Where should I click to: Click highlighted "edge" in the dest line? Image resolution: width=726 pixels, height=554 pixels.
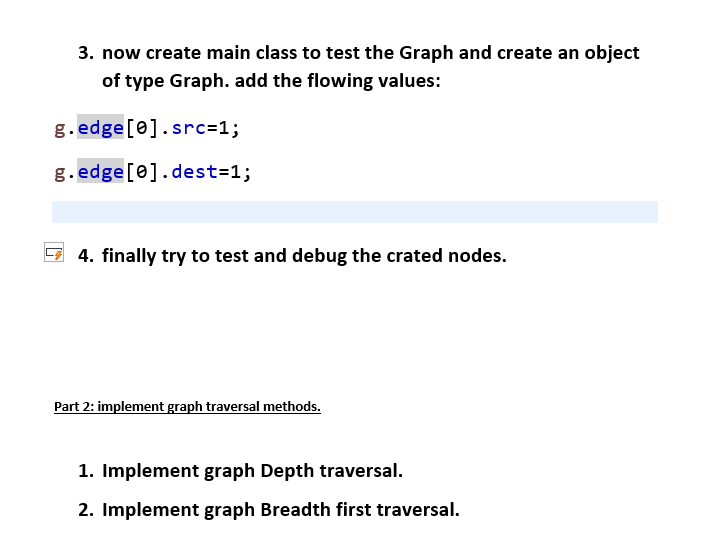[100, 171]
